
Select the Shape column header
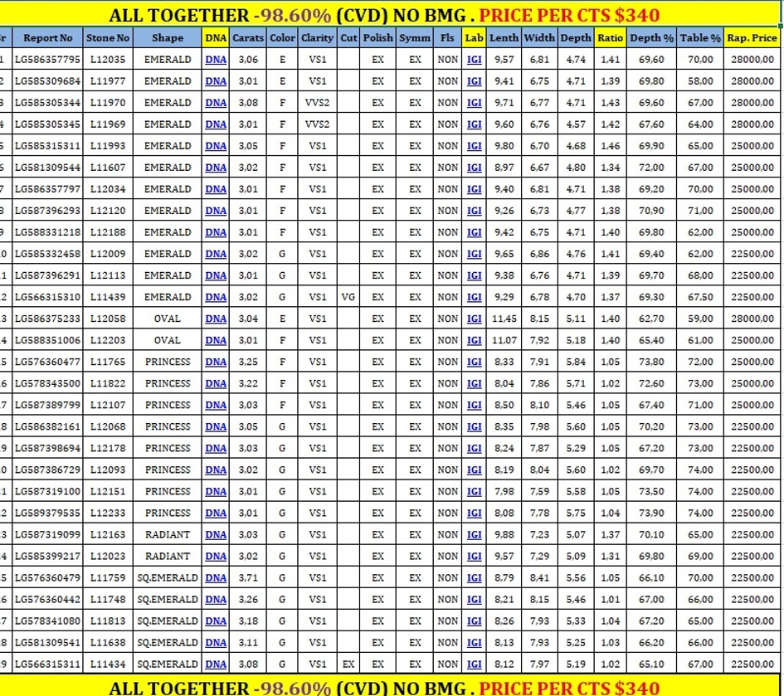[x=168, y=38]
